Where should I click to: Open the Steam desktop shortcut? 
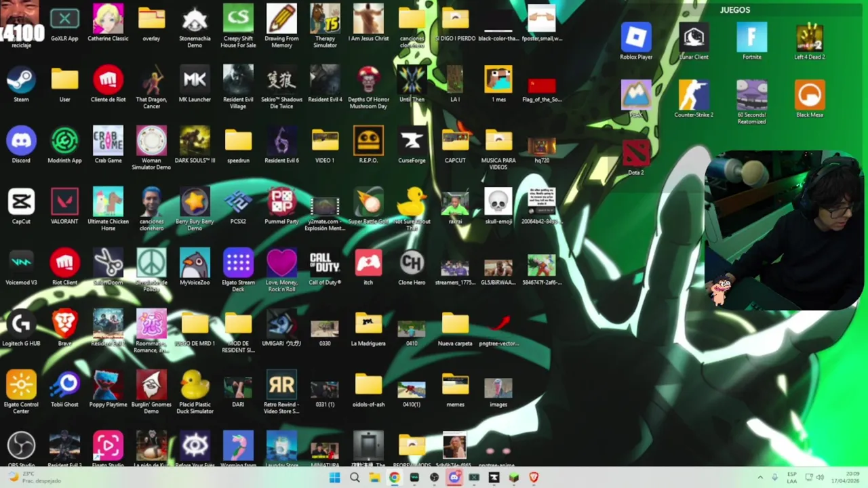point(21,85)
